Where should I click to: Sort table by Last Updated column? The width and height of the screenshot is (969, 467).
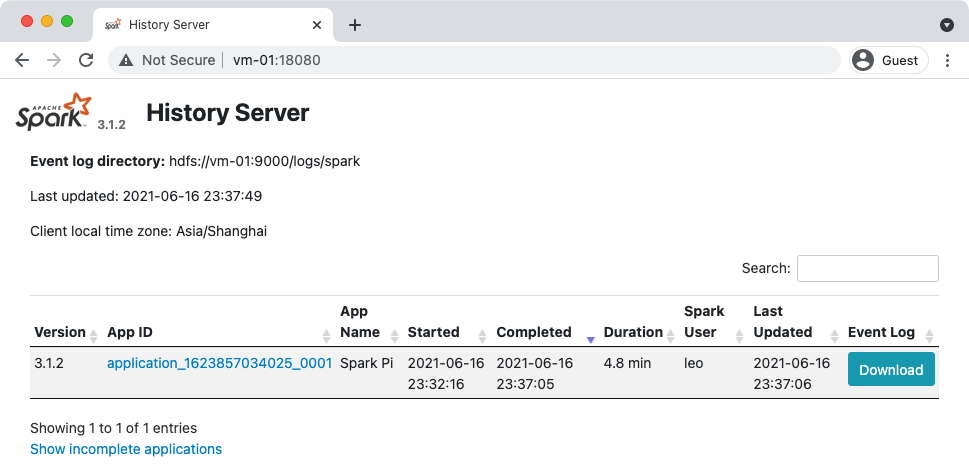(x=783, y=321)
